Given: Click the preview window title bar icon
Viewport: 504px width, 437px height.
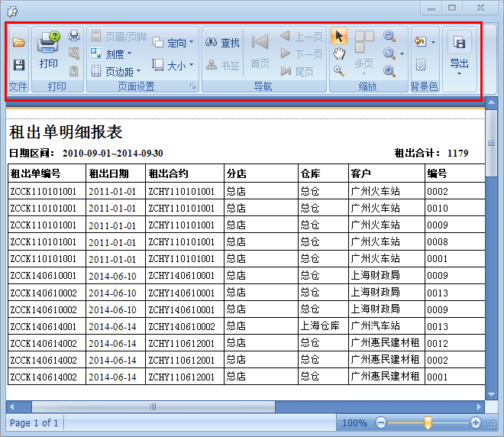Looking at the screenshot, I should pyautogui.click(x=12, y=11).
